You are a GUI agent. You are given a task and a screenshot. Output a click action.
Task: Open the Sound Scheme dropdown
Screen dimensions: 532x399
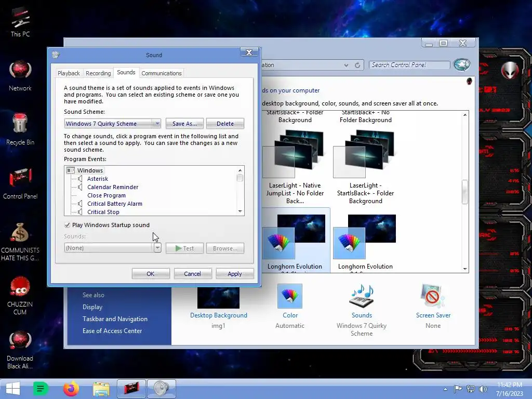coord(112,124)
